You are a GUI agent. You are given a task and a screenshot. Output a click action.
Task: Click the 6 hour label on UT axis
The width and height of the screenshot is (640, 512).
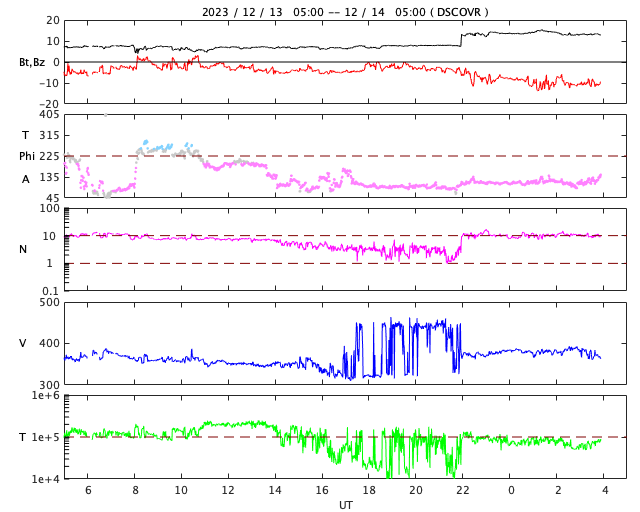88,490
